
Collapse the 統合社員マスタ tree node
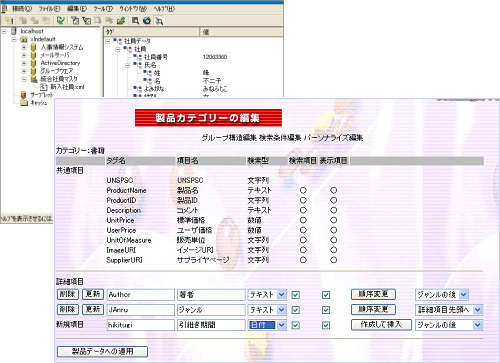(x=24, y=79)
